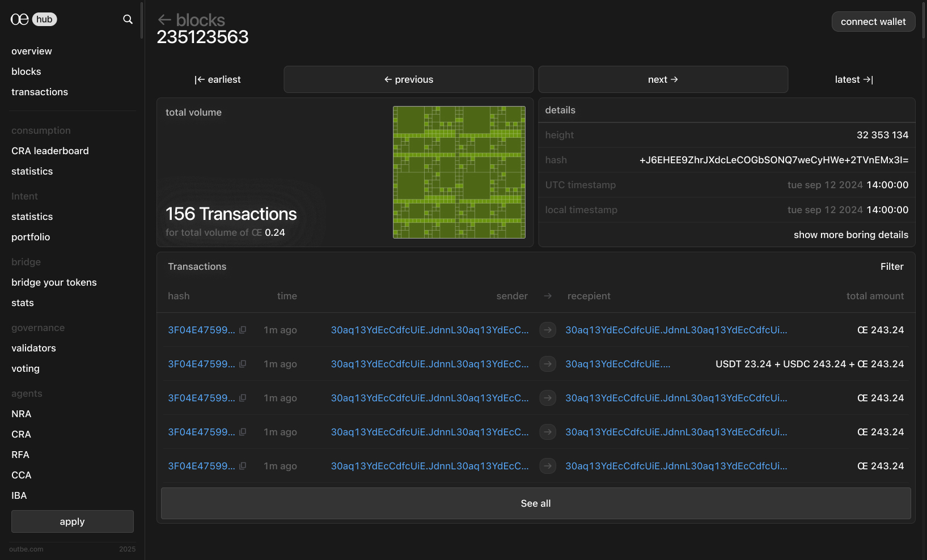Jump to latest block

pyautogui.click(x=854, y=79)
